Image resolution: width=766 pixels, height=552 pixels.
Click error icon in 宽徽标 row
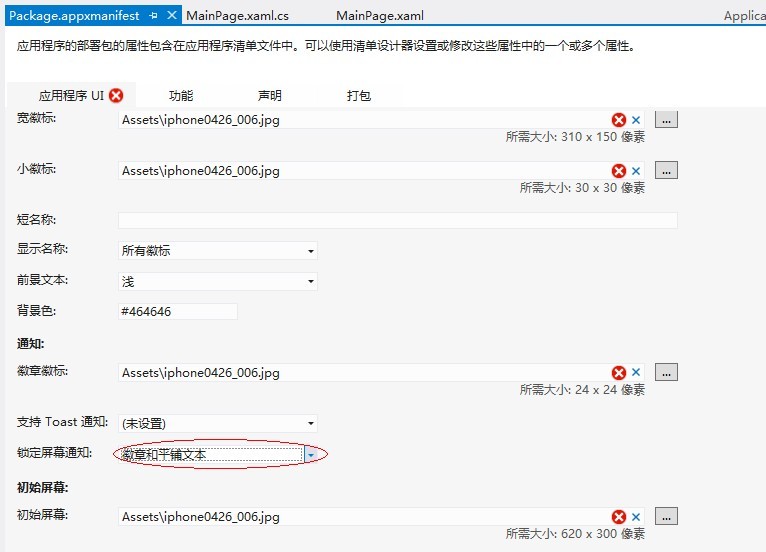[618, 120]
